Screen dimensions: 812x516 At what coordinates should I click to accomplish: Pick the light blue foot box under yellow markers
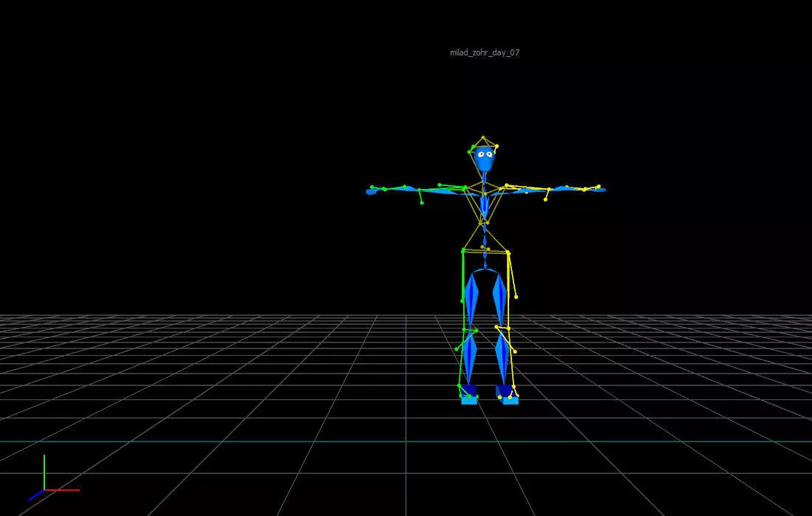[509, 400]
